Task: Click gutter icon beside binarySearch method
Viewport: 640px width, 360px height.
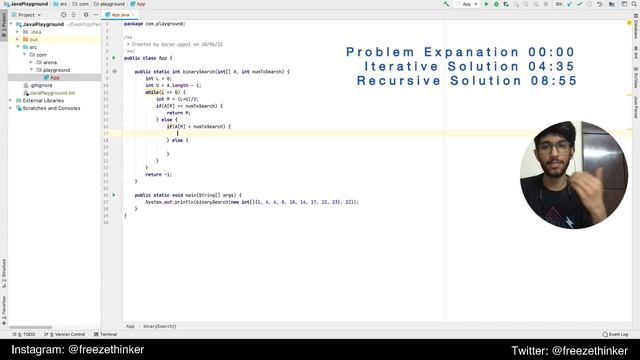Action: pyautogui.click(x=115, y=71)
